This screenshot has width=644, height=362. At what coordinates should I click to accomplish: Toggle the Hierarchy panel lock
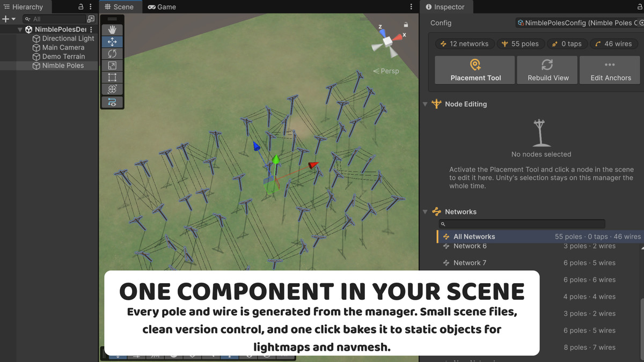coord(81,7)
